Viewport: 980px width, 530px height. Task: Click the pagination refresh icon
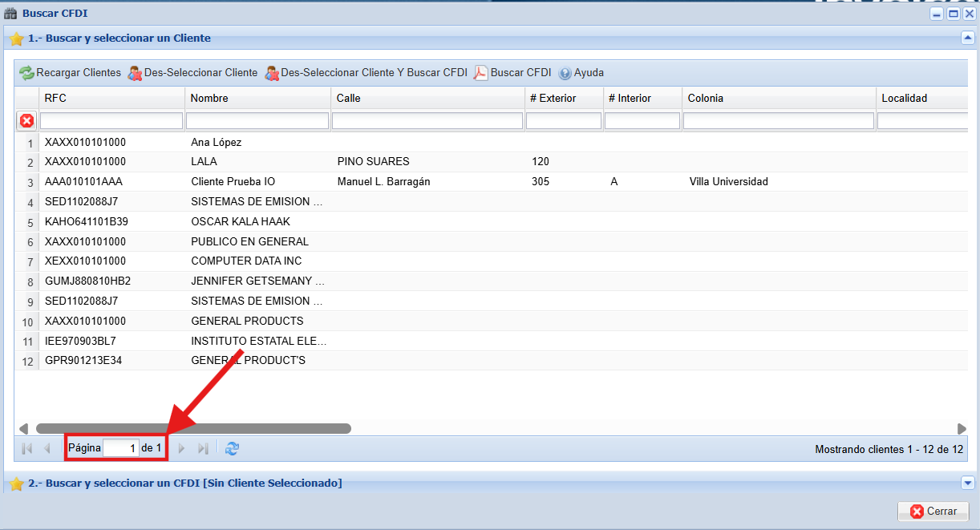click(232, 448)
